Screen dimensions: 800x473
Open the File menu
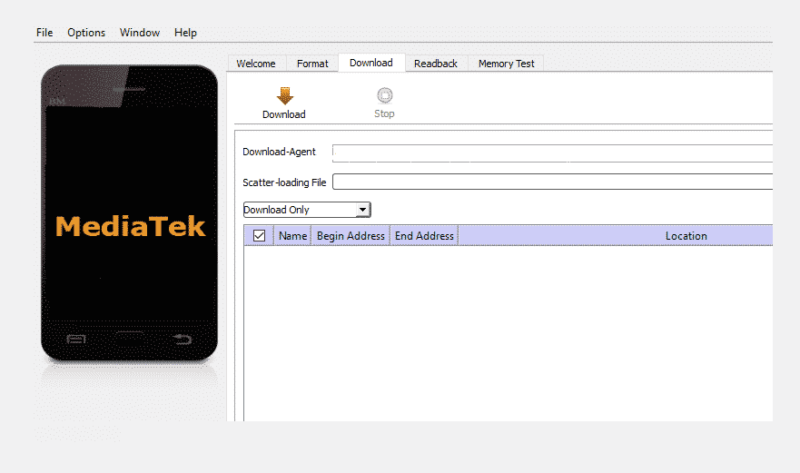44,33
